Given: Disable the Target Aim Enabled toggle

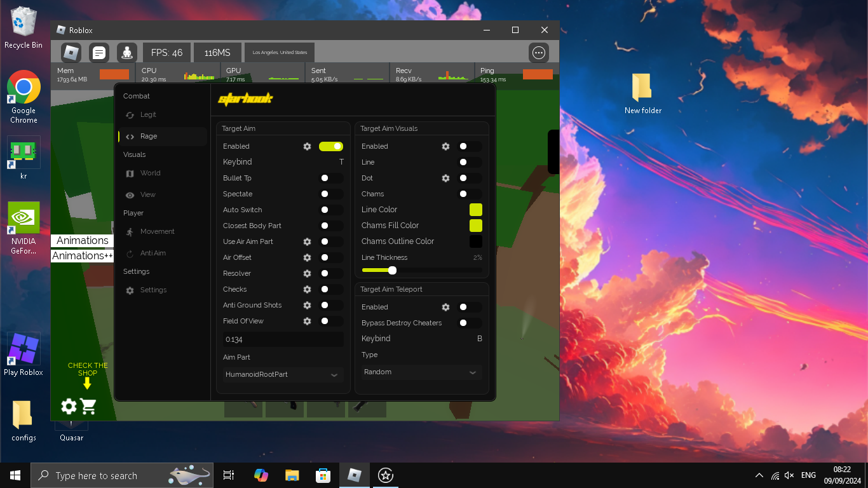Looking at the screenshot, I should [x=331, y=146].
